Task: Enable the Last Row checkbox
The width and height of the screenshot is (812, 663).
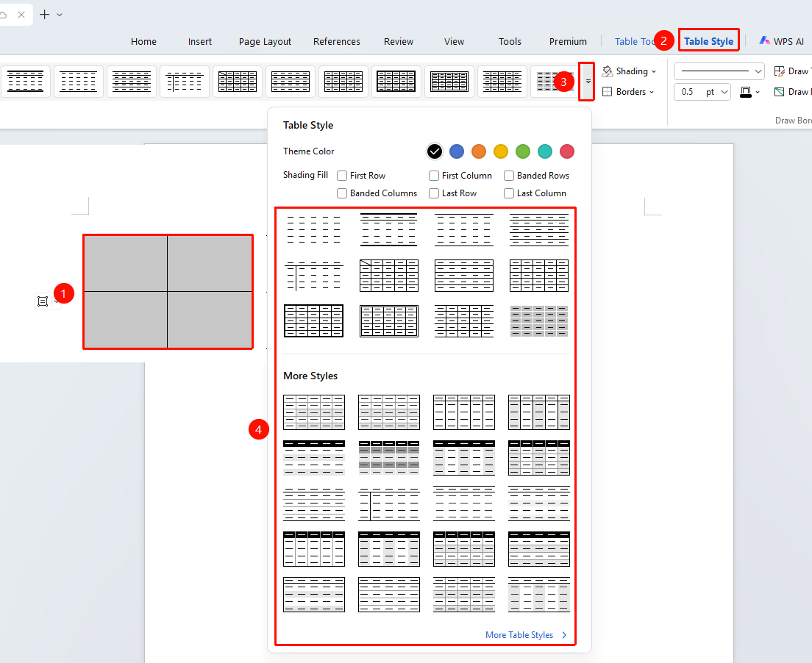Action: (x=434, y=193)
